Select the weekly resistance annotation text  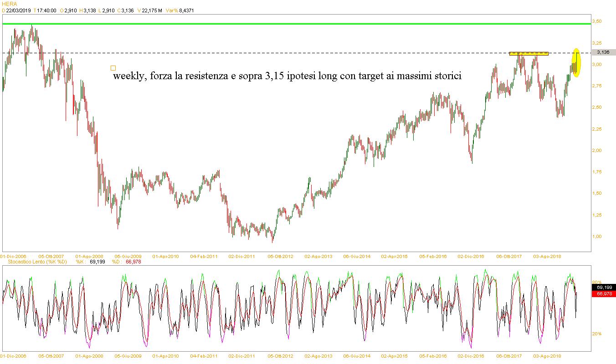pos(287,76)
